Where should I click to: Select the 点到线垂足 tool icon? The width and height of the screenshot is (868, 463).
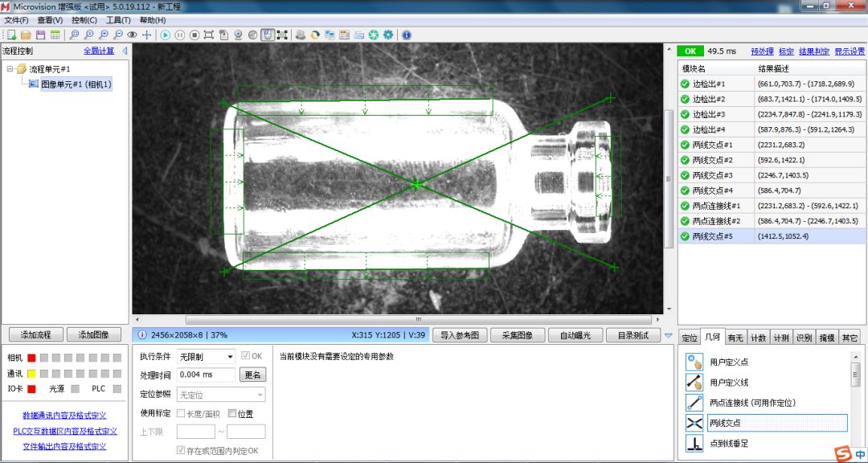coord(694,443)
